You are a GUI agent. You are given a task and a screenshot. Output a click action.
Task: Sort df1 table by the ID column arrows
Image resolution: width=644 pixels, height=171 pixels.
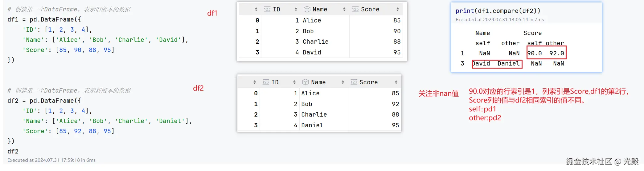(x=296, y=10)
